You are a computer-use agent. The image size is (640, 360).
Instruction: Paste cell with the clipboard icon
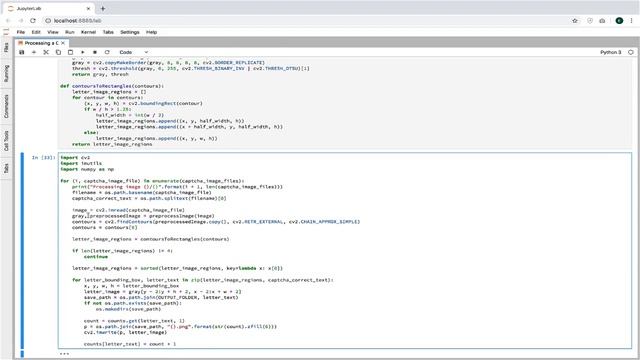click(70, 52)
